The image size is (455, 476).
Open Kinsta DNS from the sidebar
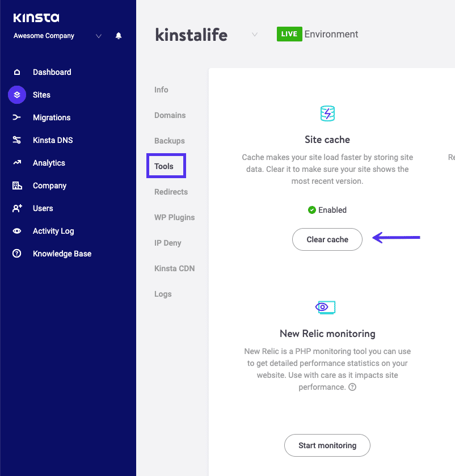(16, 140)
